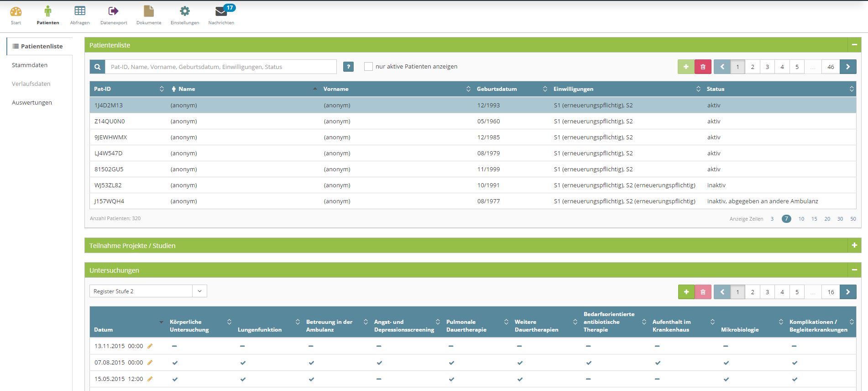Delete patient with red trash button
This screenshot has width=868, height=391.
(x=703, y=67)
